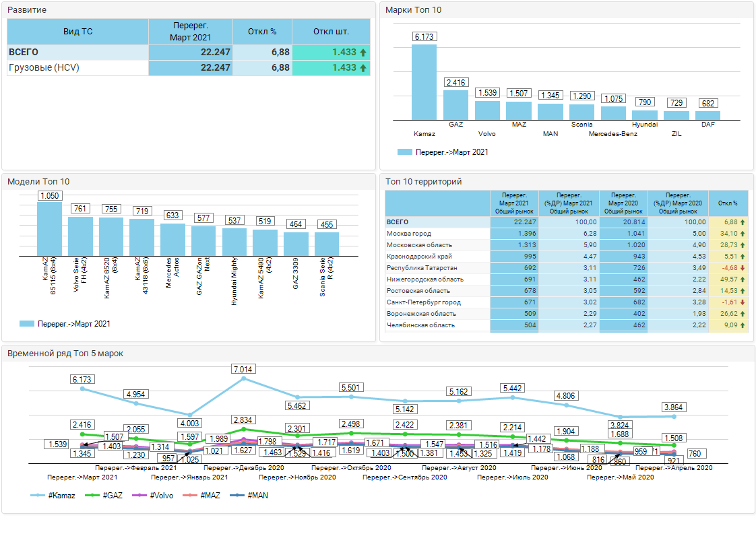Click legend color swatch in Марки Топ 10 chart
The height and width of the screenshot is (534, 756).
click(x=404, y=152)
